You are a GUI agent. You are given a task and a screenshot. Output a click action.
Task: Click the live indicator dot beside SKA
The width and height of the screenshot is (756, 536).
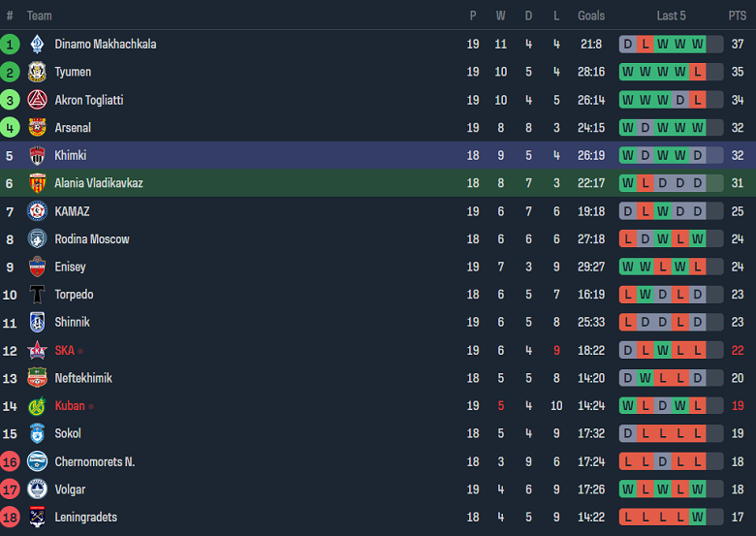[80, 351]
